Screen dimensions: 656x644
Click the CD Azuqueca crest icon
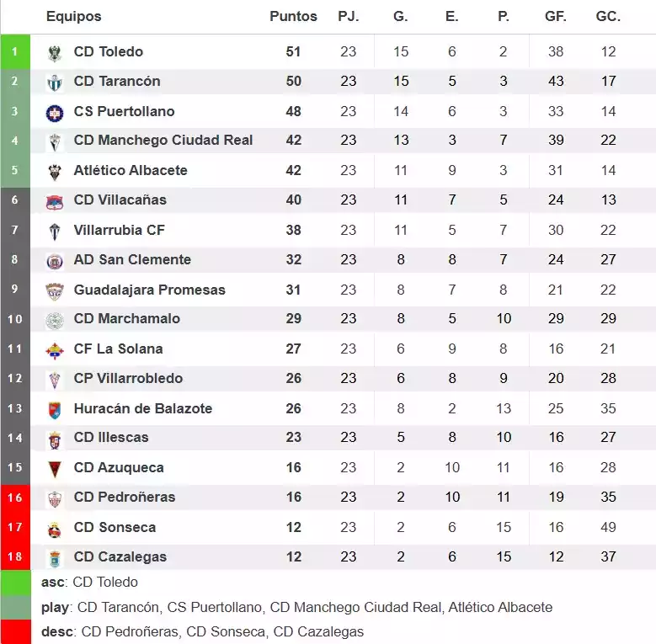point(55,468)
